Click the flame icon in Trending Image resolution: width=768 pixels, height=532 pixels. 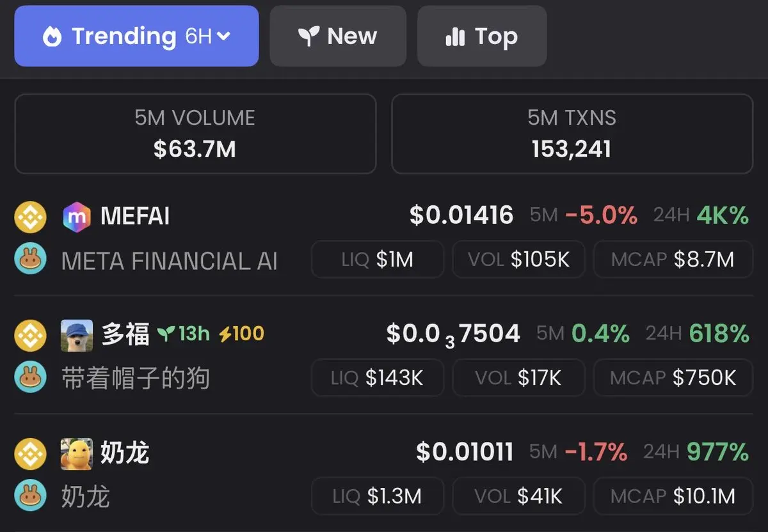[52, 36]
